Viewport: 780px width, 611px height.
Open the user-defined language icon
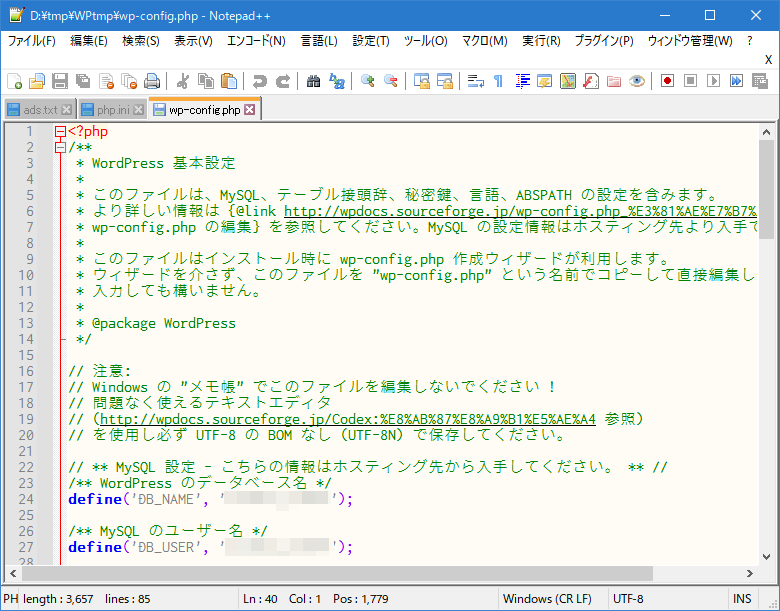click(x=545, y=81)
